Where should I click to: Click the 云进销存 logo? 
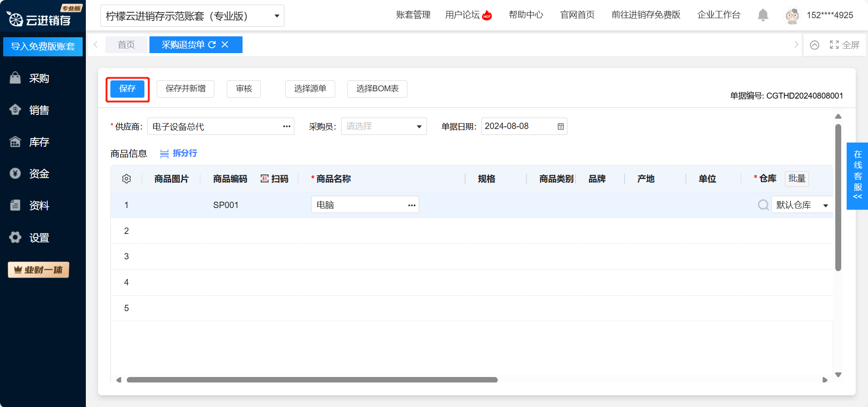click(x=39, y=19)
